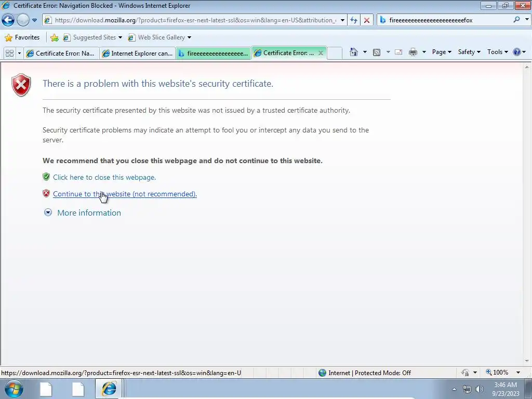
Task: Click first blank document taskbar icon
Action: tap(46, 389)
